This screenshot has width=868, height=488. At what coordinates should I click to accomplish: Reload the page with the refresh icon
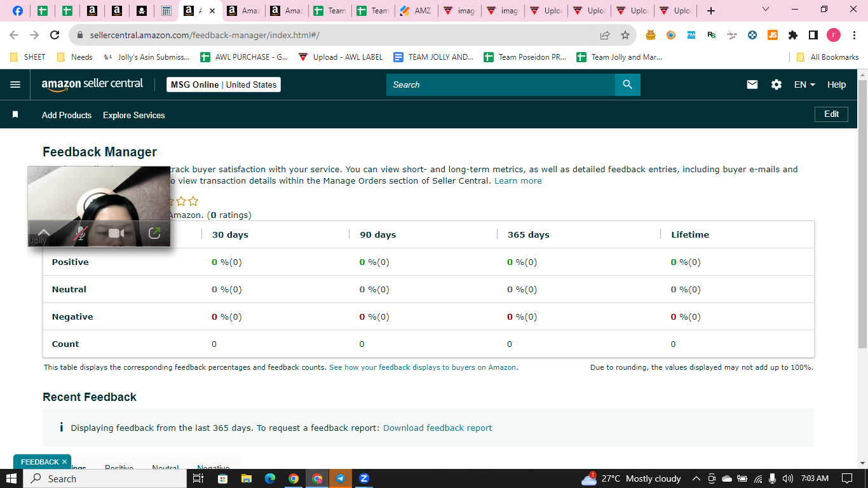(55, 35)
